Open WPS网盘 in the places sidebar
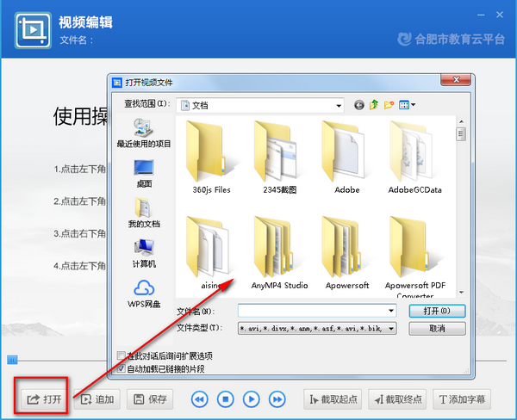This screenshot has width=517, height=420. 144,292
